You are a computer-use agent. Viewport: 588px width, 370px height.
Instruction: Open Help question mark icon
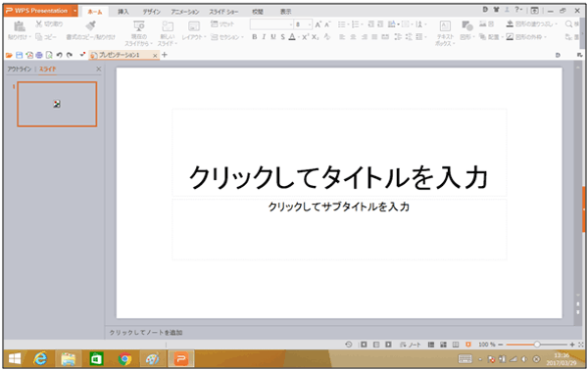[517, 10]
